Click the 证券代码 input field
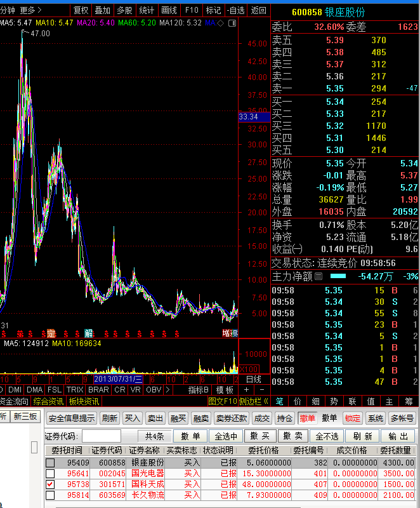Viewport: 420px width, 508px height. [x=102, y=436]
